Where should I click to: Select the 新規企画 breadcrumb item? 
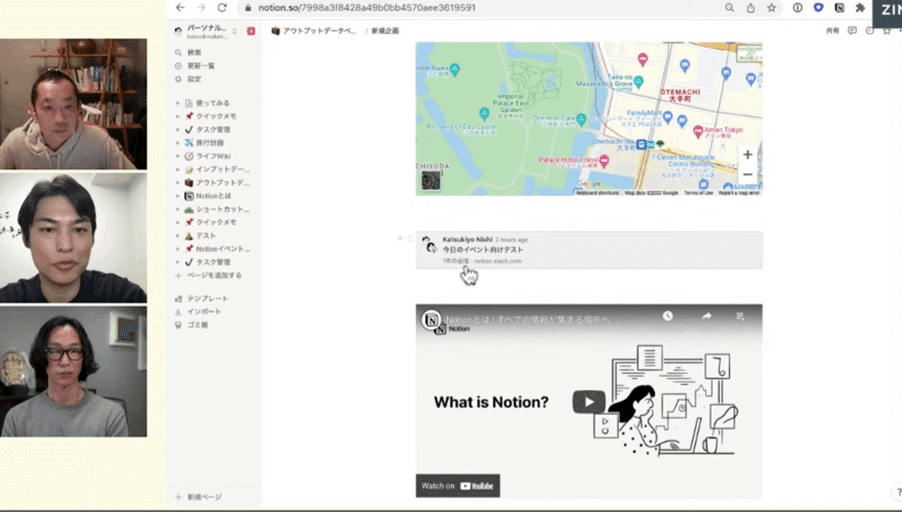(385, 31)
